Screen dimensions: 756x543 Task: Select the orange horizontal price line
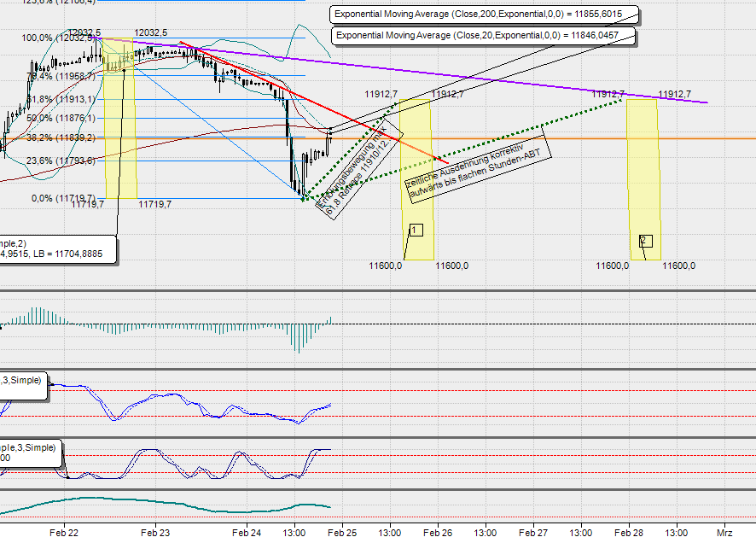pos(378,139)
